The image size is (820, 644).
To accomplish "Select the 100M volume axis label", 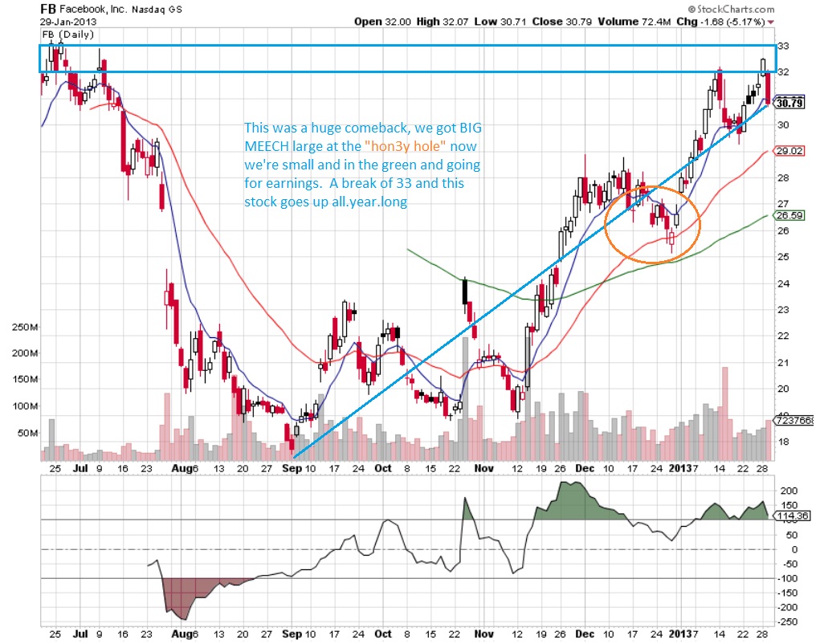I will pyautogui.click(x=25, y=406).
